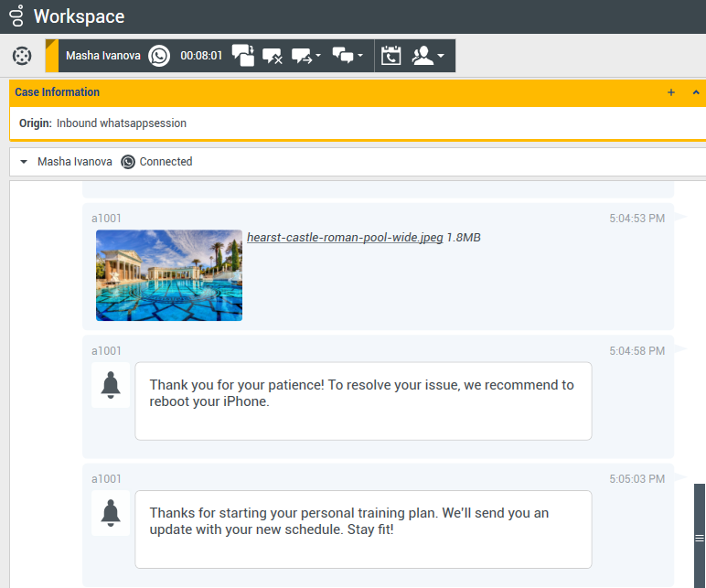The height and width of the screenshot is (588, 706).
Task: Add case data with the plus icon
Action: [x=671, y=92]
